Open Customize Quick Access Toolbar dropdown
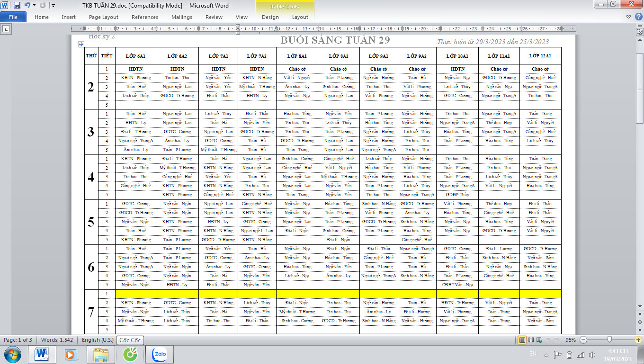The height and width of the screenshot is (364, 644). 53,6
